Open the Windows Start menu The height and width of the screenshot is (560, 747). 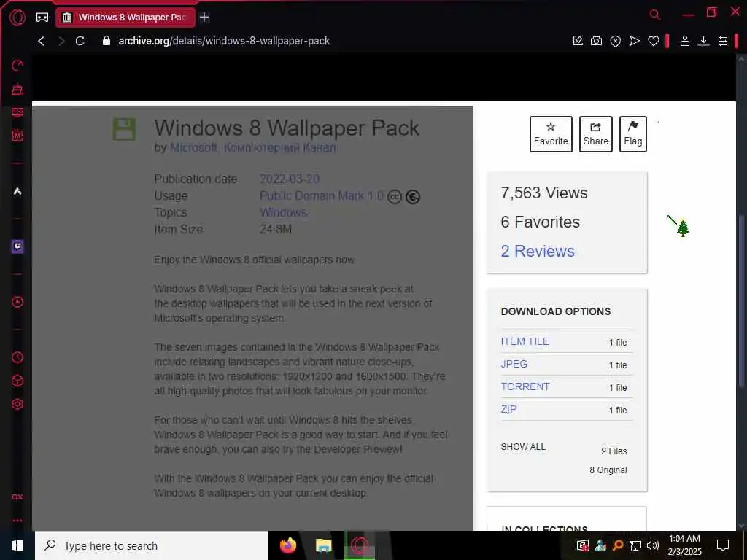click(x=18, y=545)
